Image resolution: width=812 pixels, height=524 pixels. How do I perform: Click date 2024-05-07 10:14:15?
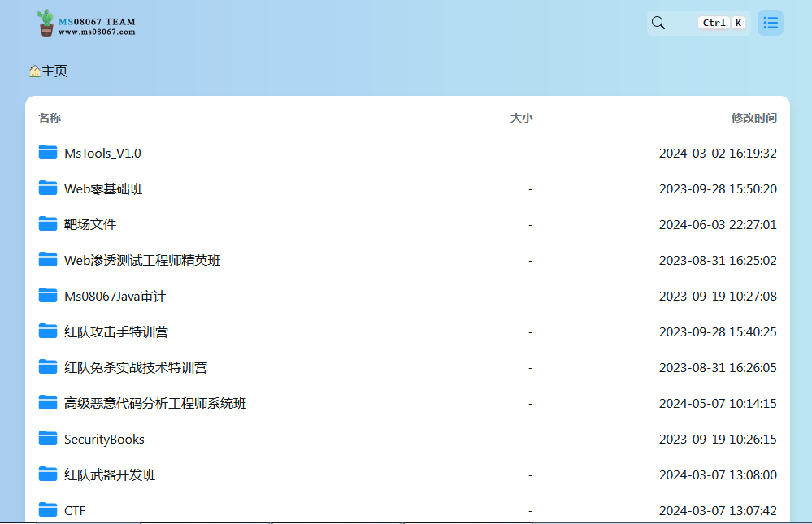click(x=718, y=403)
